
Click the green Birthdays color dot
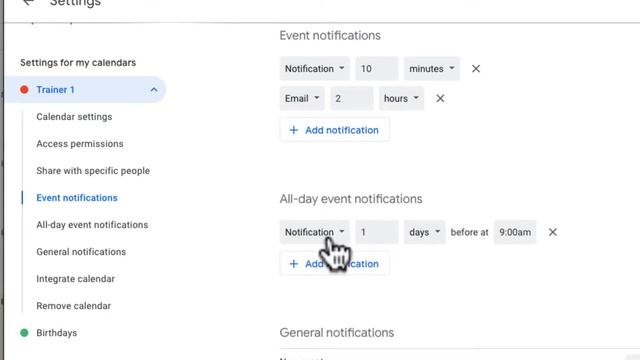pyautogui.click(x=24, y=333)
